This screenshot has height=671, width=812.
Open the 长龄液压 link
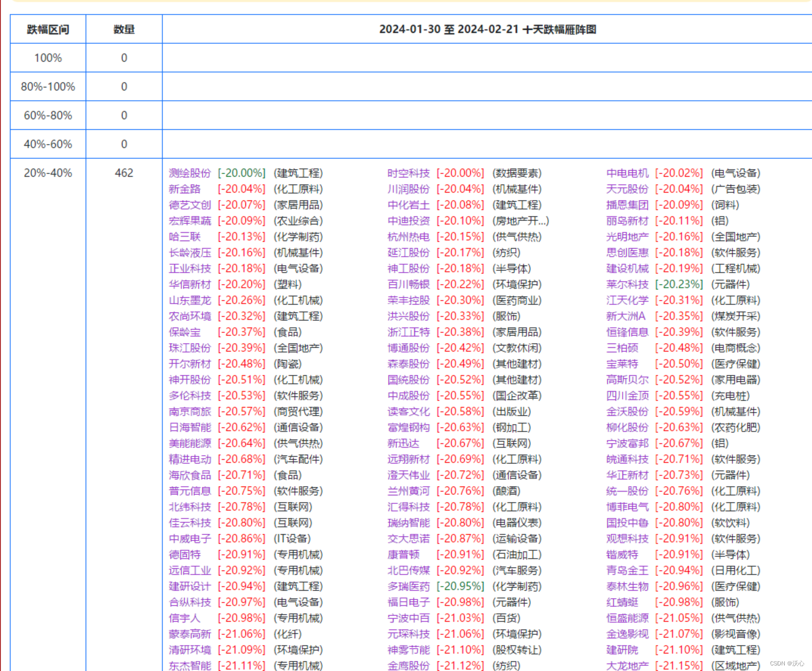point(190,253)
